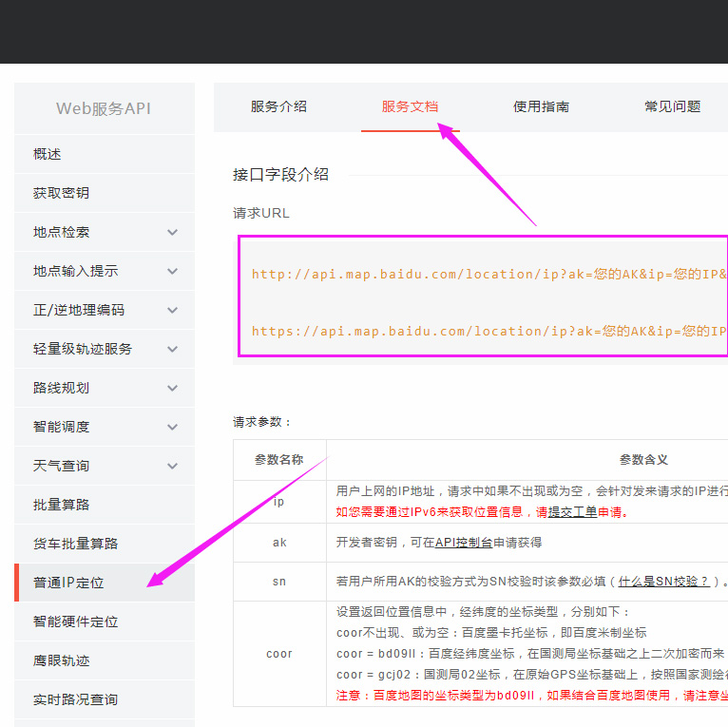Screen dimensions: 728x727
Task: Open the 使用指南 tab
Action: pyautogui.click(x=541, y=106)
